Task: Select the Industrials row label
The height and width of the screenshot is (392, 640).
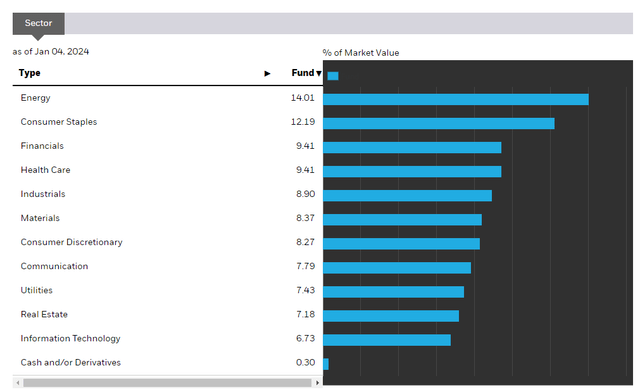Action: tap(43, 194)
